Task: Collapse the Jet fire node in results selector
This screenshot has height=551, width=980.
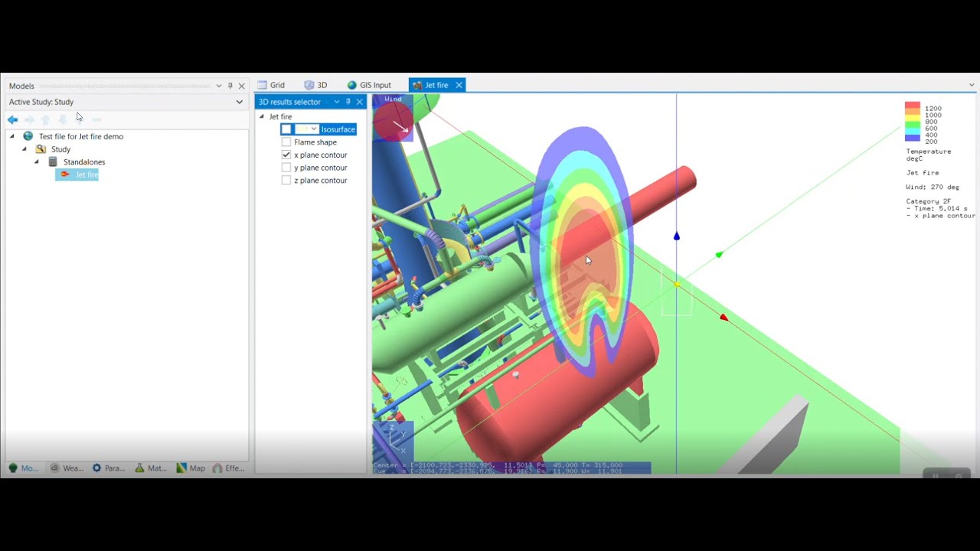Action: point(262,116)
